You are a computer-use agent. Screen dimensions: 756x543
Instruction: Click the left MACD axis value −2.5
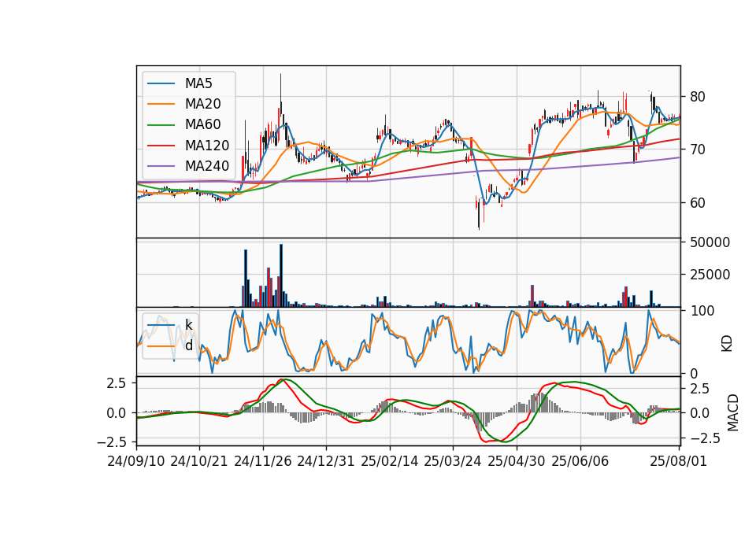click(111, 441)
